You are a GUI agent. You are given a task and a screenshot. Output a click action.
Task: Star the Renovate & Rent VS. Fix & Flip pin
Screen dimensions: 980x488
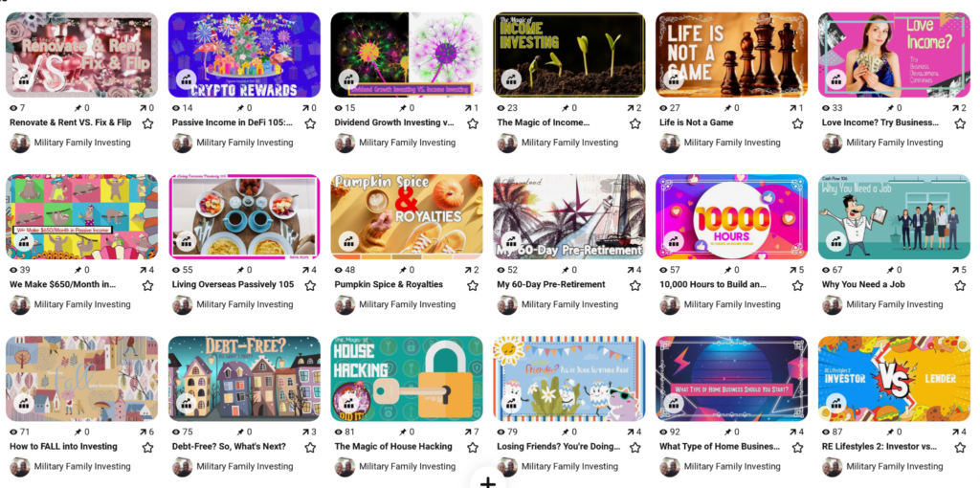point(147,123)
